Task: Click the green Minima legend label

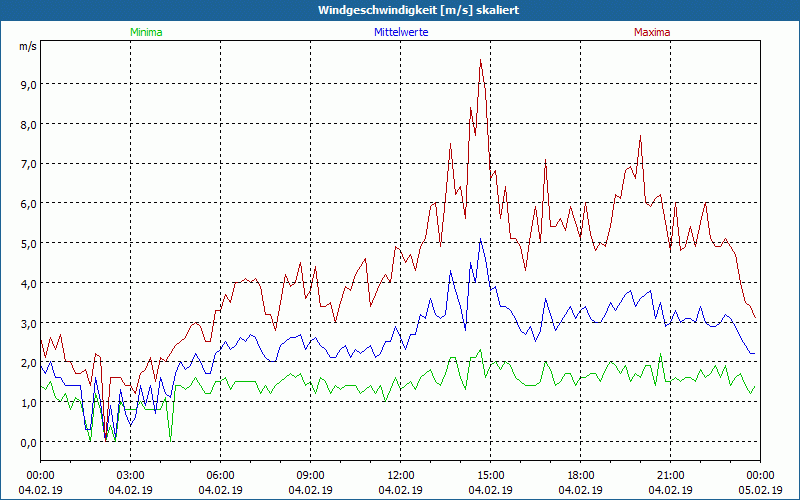Action: pos(146,32)
